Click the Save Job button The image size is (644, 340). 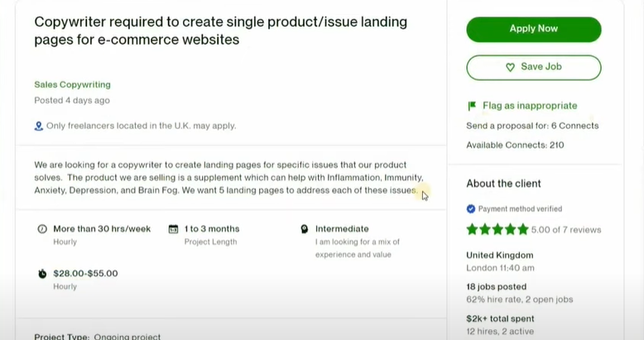click(533, 67)
